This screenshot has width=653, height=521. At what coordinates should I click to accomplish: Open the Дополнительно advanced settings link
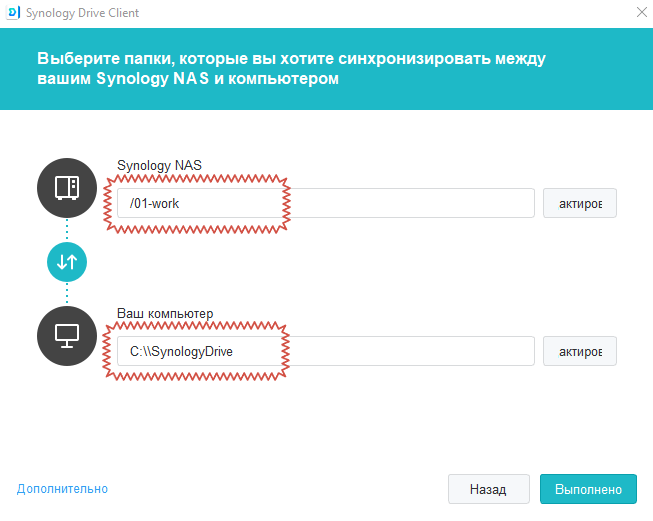coord(62,489)
